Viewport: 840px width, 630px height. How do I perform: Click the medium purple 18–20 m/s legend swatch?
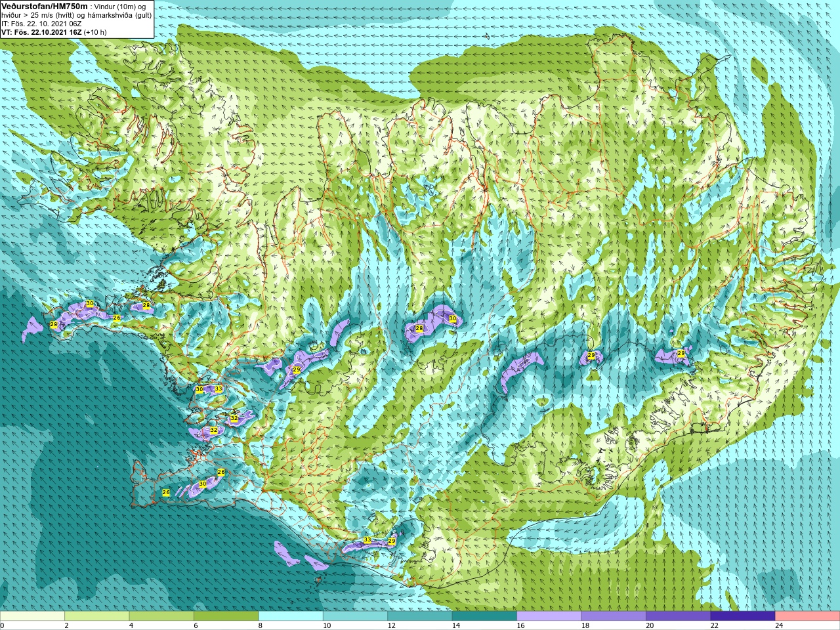pos(614,616)
